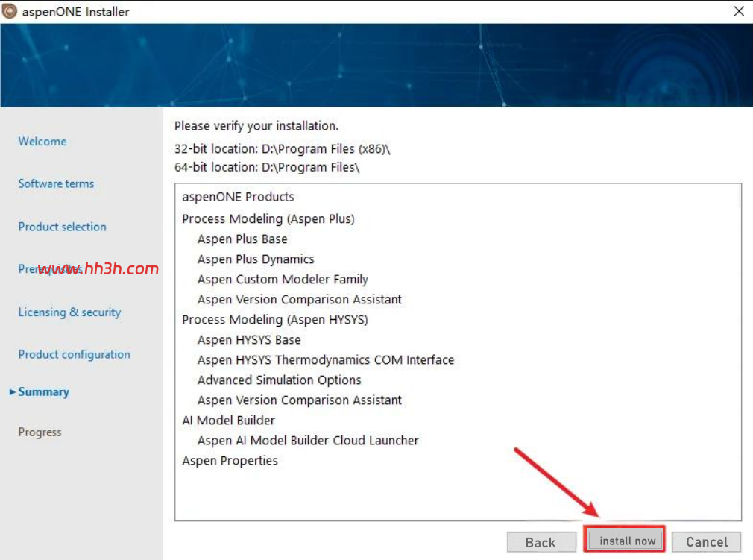The image size is (753, 560).
Task: Select the "Aspen Plus Base" item
Action: pos(242,239)
